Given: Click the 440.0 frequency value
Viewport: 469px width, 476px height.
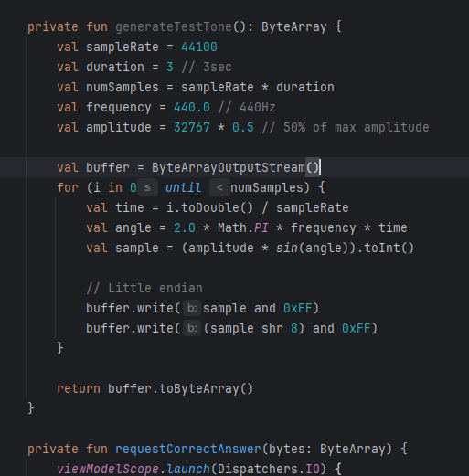Looking at the screenshot, I should click(x=192, y=108).
